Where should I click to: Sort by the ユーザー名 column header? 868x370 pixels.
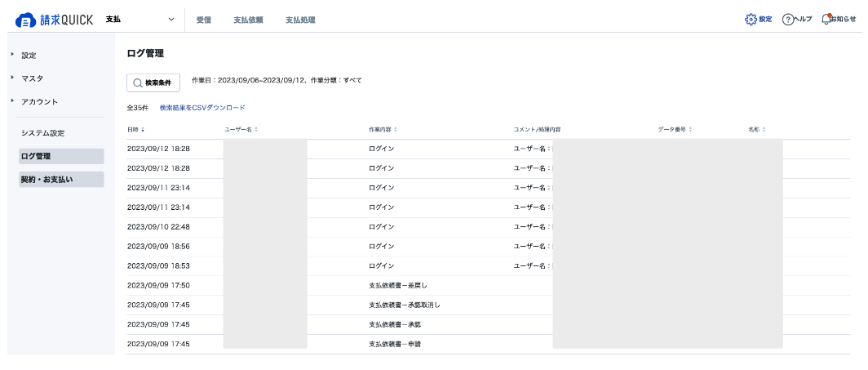(x=241, y=129)
